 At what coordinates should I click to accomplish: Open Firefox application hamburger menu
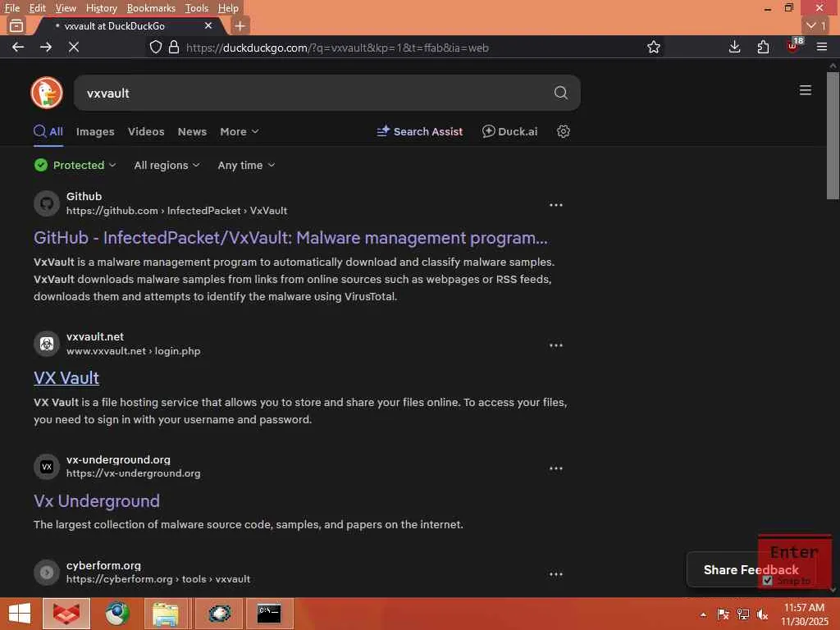[822, 47]
